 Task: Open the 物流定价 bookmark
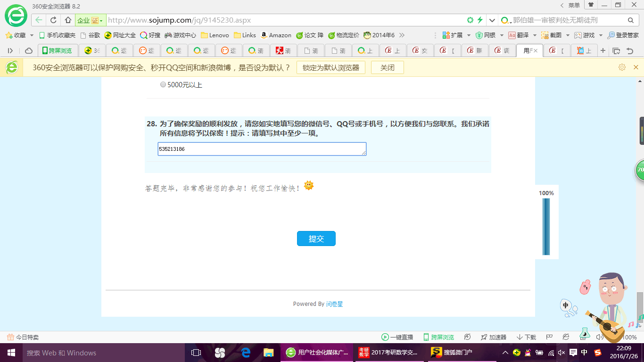coord(344,35)
